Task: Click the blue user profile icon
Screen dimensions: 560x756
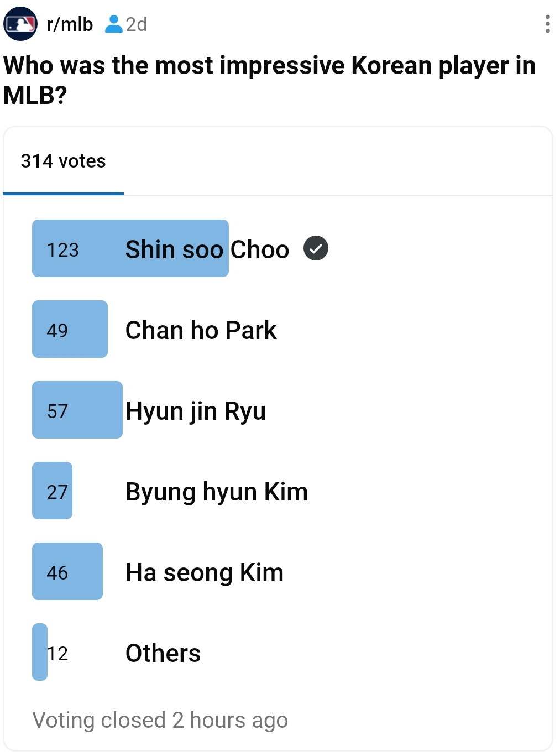Action: (113, 24)
